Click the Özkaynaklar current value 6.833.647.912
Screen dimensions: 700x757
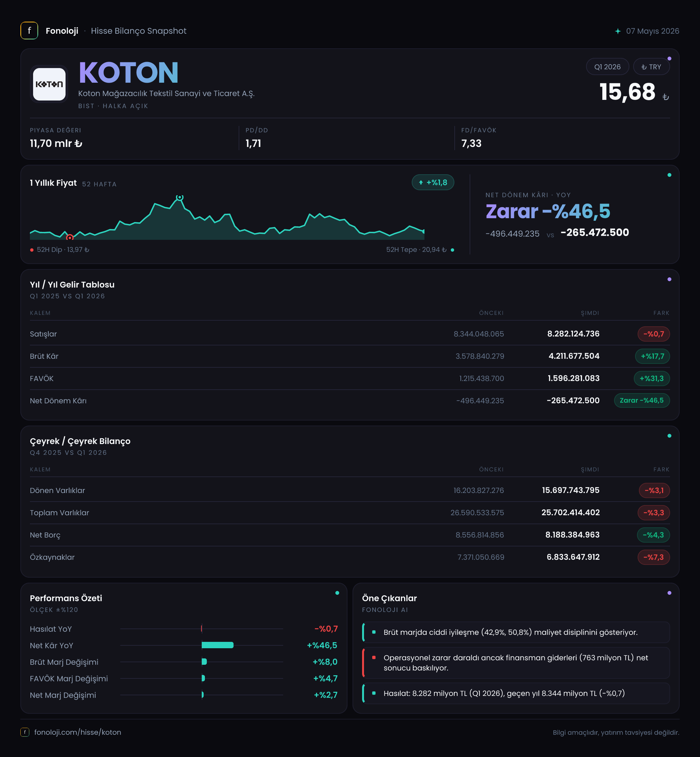[573, 557]
